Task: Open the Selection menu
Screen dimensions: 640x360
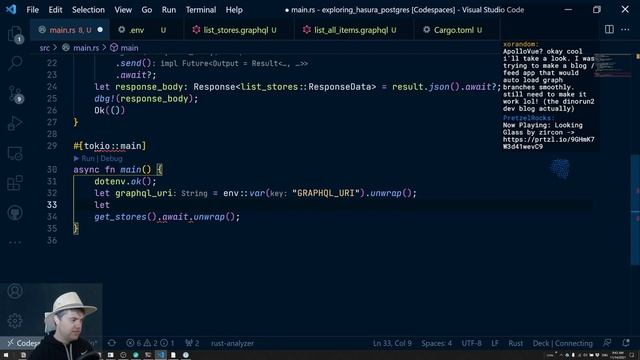Action: point(88,9)
